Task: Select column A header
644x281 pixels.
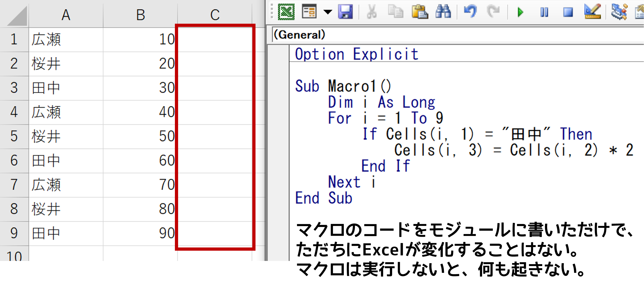Action: coord(66,15)
